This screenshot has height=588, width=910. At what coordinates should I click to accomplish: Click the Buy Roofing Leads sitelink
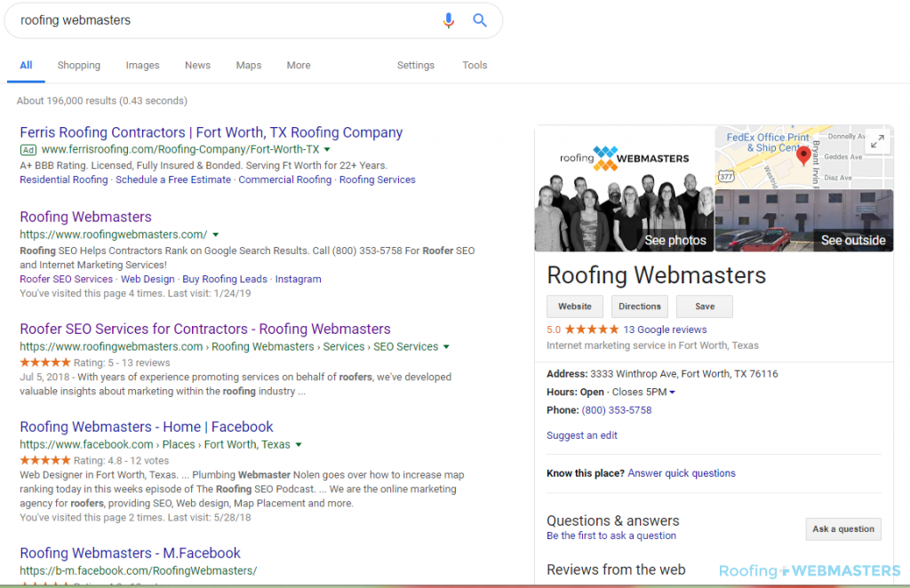click(x=225, y=279)
